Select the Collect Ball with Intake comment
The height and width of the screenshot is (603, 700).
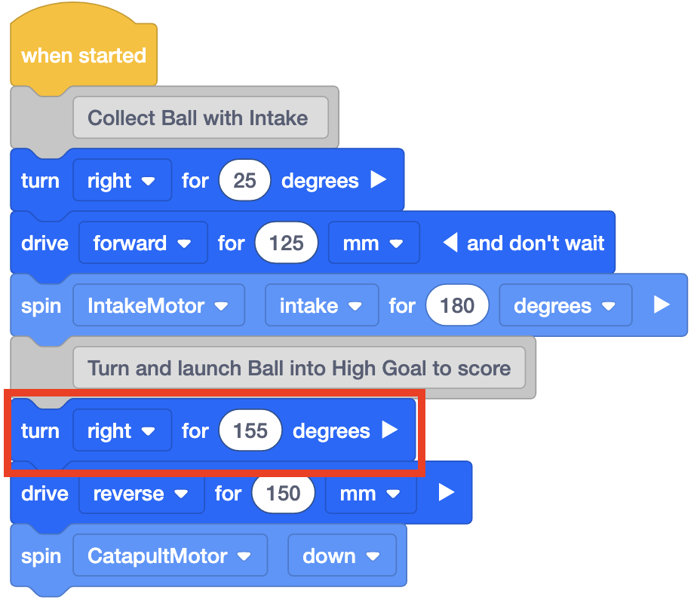tap(201, 118)
